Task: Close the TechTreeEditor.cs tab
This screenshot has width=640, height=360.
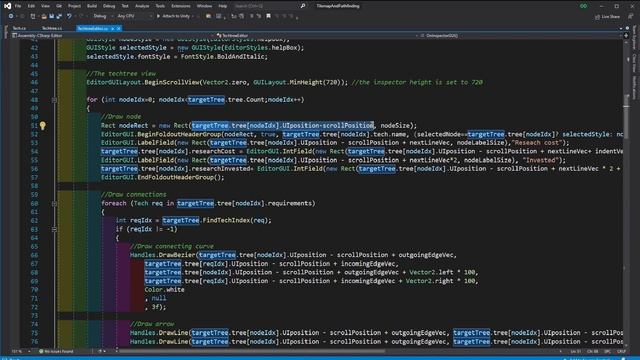Action: [x=119, y=29]
